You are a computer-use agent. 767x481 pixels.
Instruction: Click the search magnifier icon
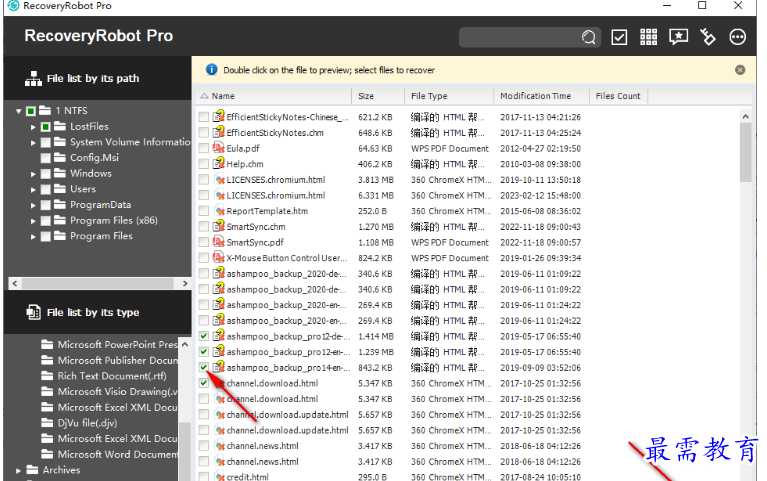pos(589,37)
